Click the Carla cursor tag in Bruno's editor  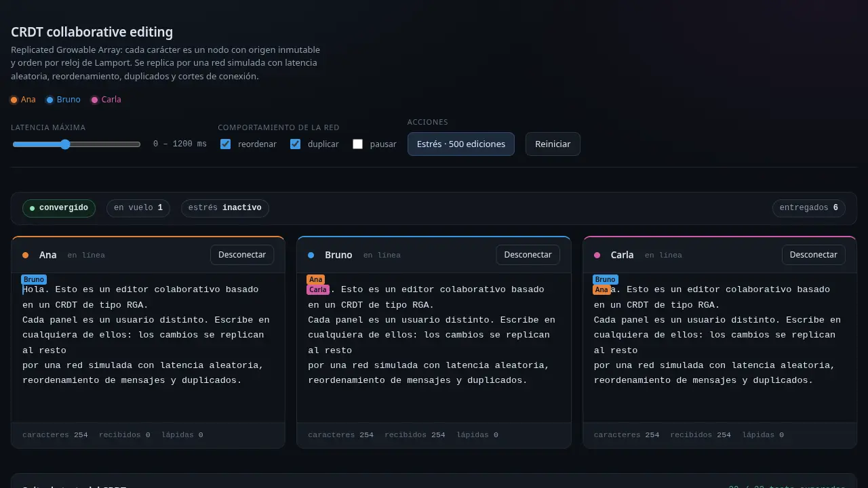318,289
